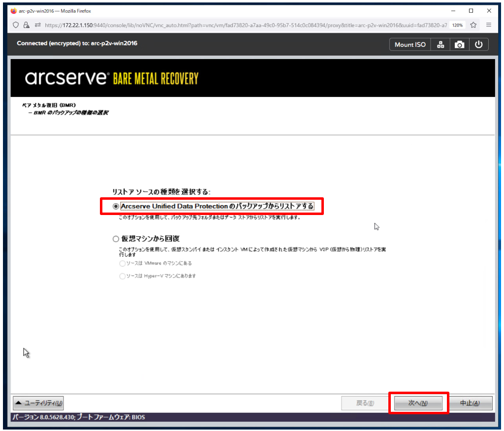504x431 pixels.
Task: Click the 'ベア メタル復旧 (BMR)' title text
Action: click(49, 105)
